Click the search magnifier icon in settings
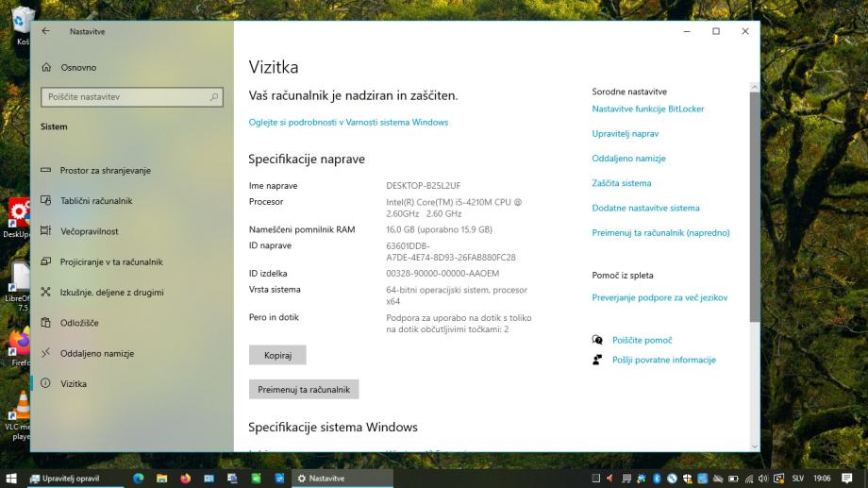This screenshot has width=868, height=488. (213, 97)
